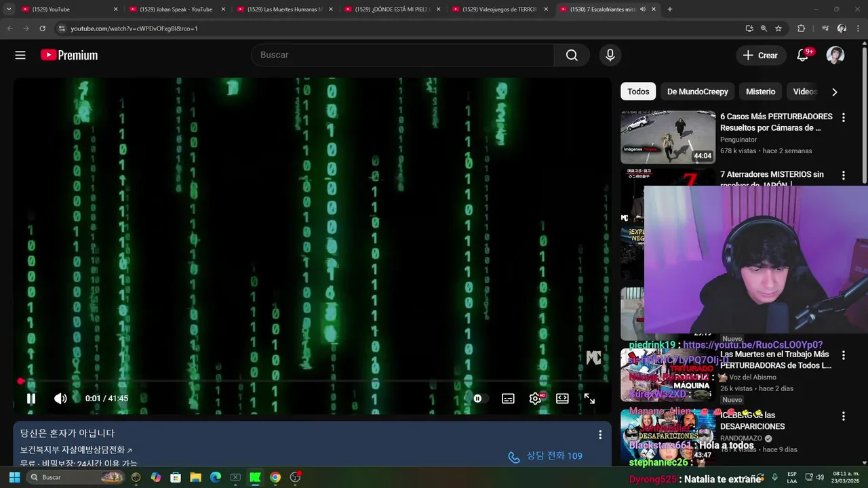Screen dimensions: 868x488
Task: Open the notifications bell
Action: (803, 56)
